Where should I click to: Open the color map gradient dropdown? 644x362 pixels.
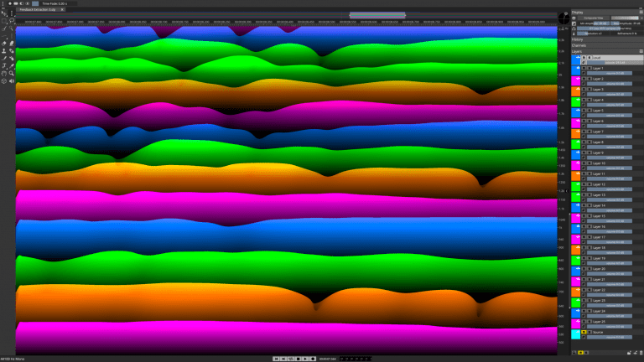[626, 18]
